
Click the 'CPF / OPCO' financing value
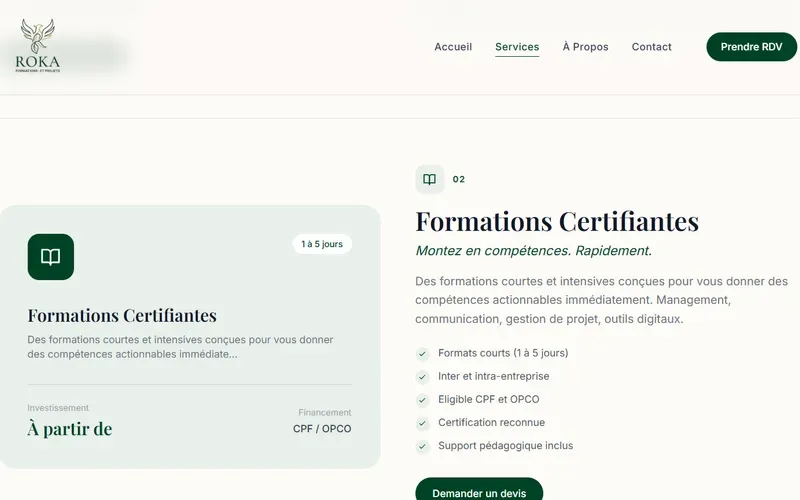point(322,429)
